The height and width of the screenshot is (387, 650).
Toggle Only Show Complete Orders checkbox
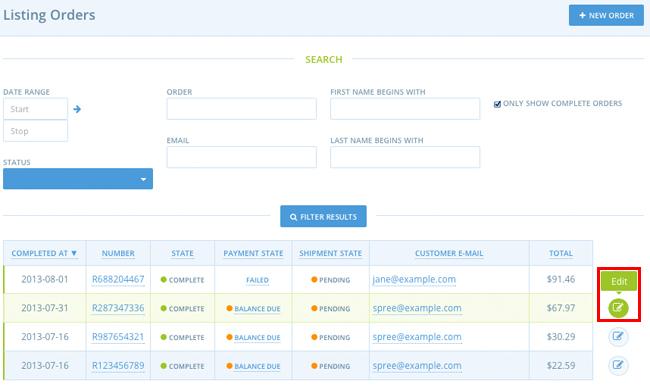click(497, 104)
